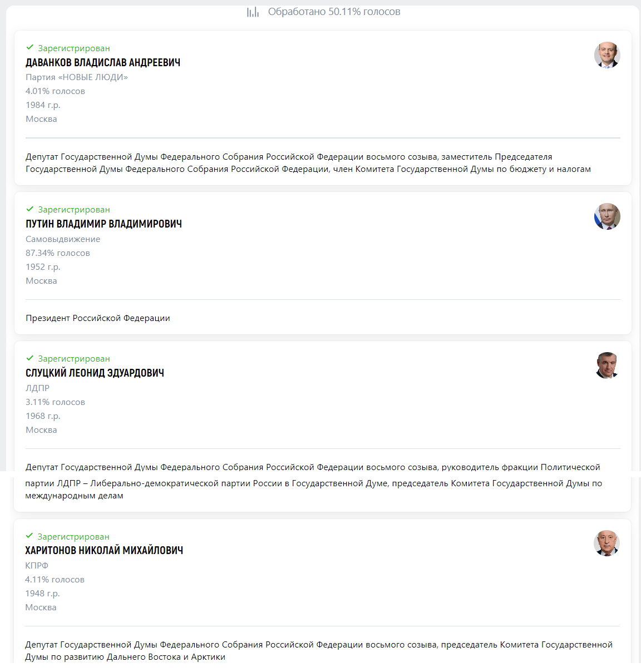Select the Партия «НОВЫЕ ЛЮДИ» party label
Viewport: 641px width, 672px height.
click(x=77, y=77)
